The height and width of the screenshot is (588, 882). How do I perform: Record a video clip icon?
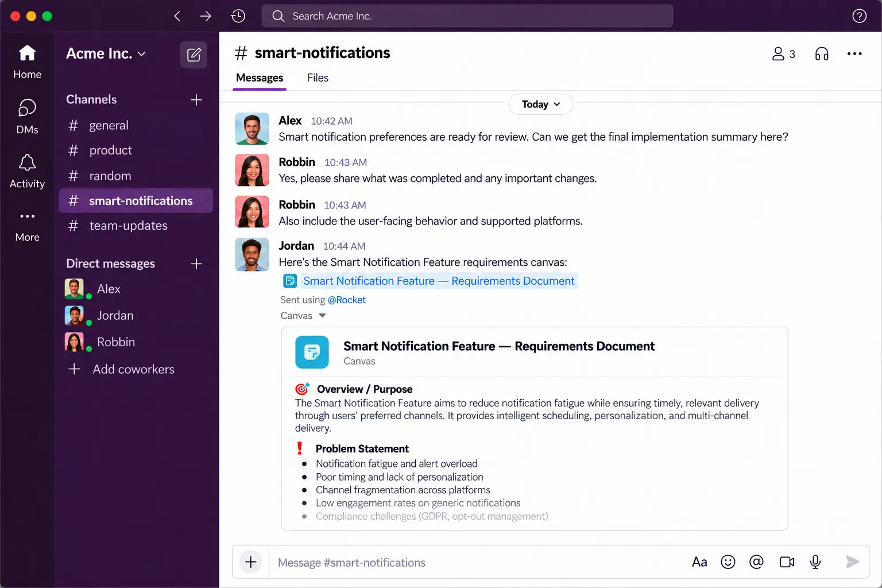[787, 562]
